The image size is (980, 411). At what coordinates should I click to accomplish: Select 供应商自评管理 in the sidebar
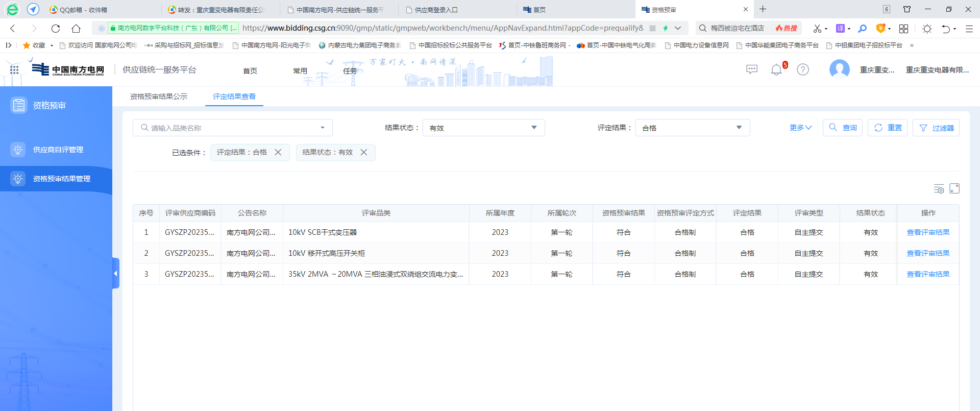point(58,150)
